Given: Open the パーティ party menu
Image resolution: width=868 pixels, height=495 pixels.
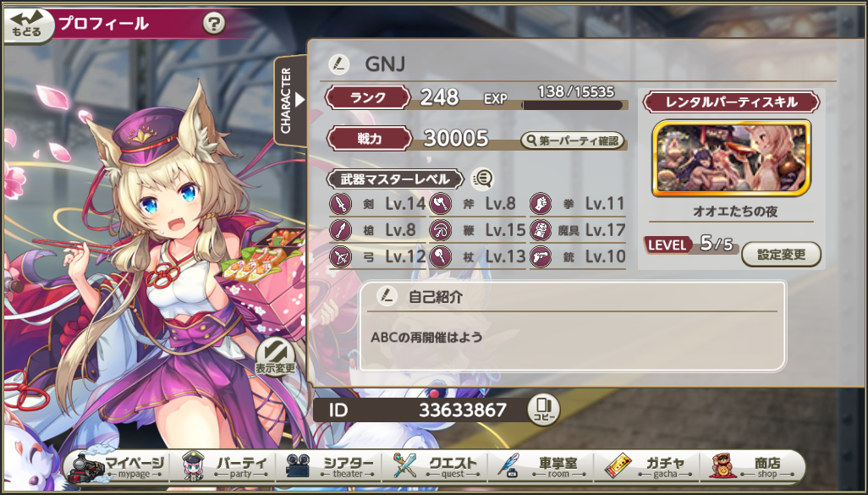Looking at the screenshot, I should pyautogui.click(x=226, y=467).
